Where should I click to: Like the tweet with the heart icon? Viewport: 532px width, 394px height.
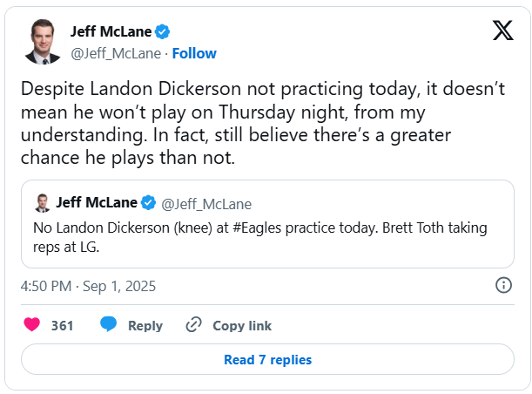point(31,325)
